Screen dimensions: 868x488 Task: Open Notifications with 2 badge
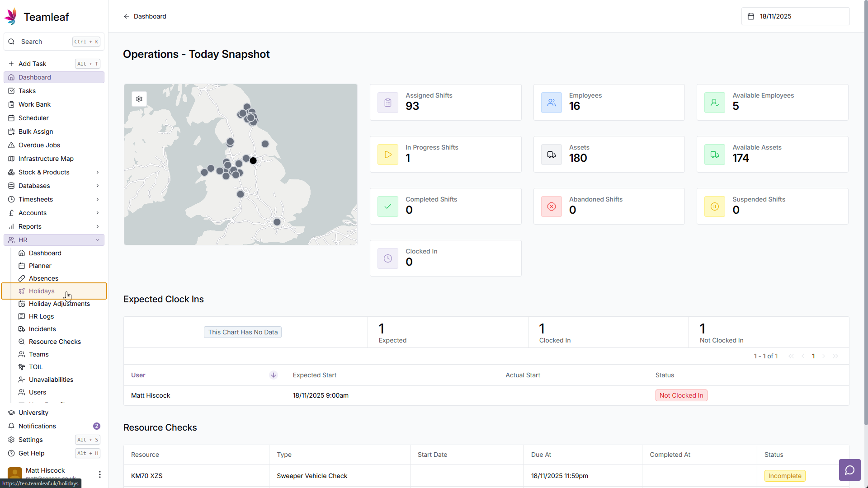(x=37, y=426)
